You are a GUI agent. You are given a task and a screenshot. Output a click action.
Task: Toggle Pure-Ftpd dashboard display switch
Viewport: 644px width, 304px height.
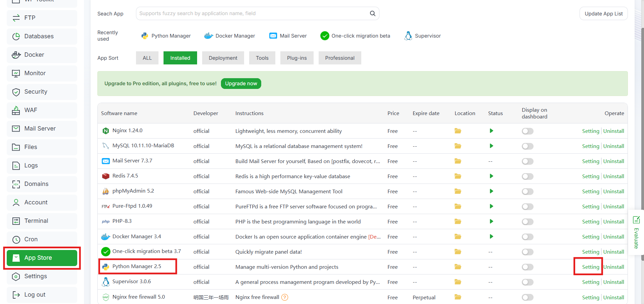[x=527, y=207]
